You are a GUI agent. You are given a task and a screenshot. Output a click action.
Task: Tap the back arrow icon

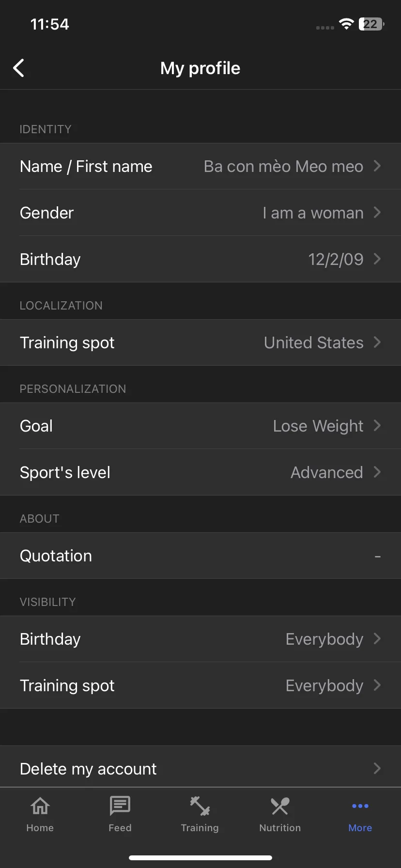(x=18, y=68)
